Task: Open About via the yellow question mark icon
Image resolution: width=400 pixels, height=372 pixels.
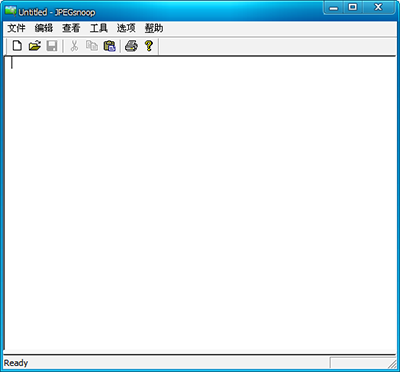Action: tap(149, 46)
